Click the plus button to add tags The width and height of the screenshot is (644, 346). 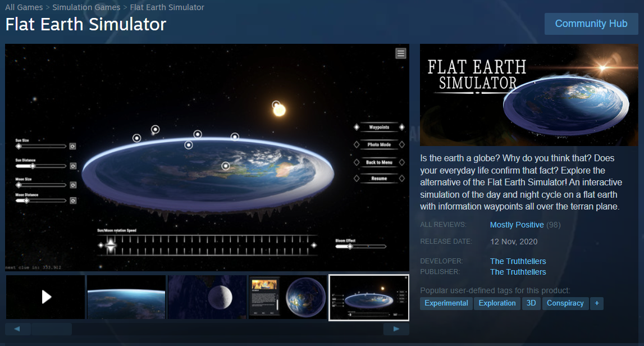click(x=597, y=303)
